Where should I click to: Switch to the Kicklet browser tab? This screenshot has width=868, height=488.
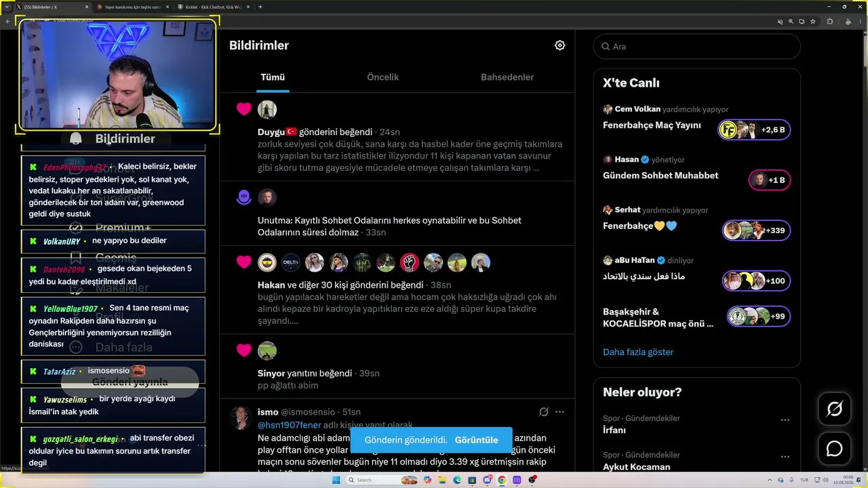pyautogui.click(x=212, y=7)
